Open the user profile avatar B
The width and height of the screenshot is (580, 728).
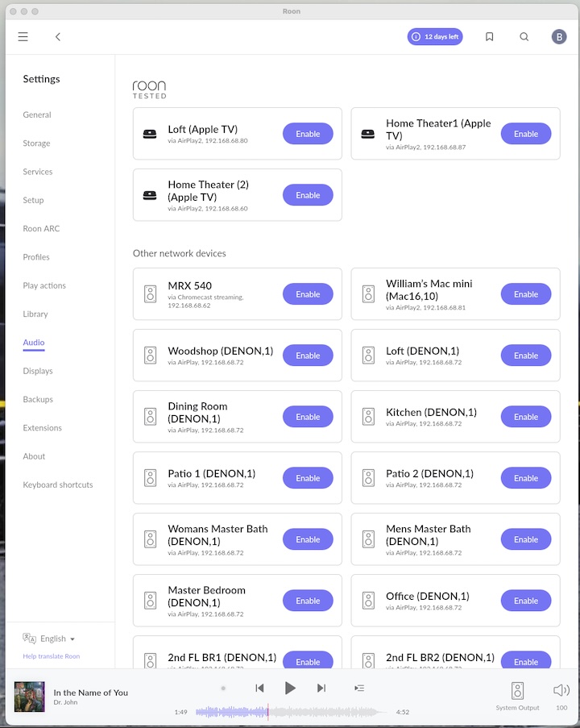tap(559, 37)
